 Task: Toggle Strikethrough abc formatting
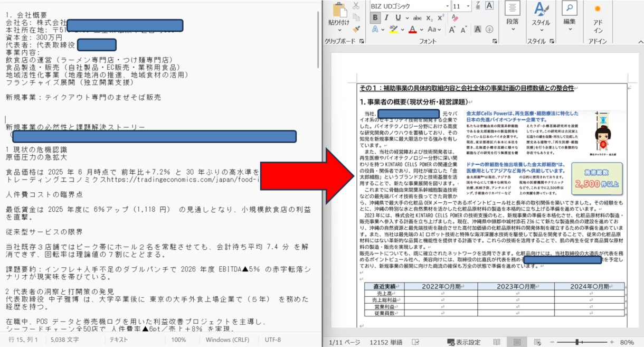click(x=417, y=18)
